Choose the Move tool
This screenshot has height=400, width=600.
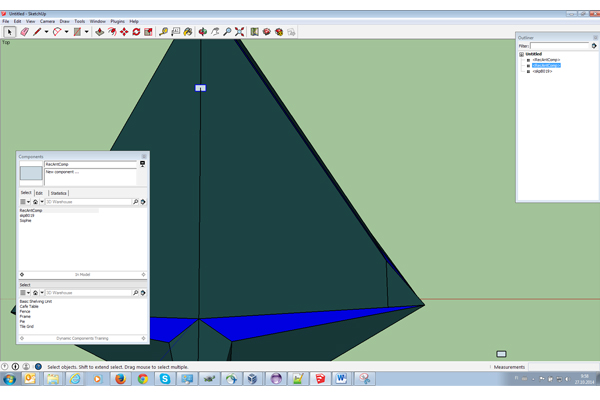pyautogui.click(x=124, y=32)
